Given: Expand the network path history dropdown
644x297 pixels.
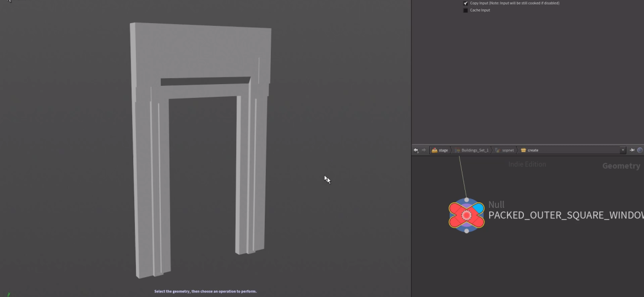Looking at the screenshot, I should tap(623, 150).
